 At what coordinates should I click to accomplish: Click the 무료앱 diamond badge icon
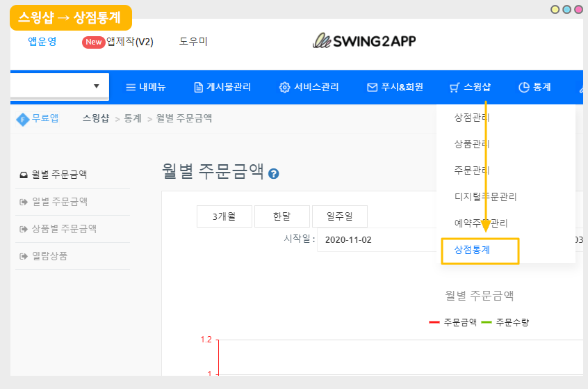point(22,118)
